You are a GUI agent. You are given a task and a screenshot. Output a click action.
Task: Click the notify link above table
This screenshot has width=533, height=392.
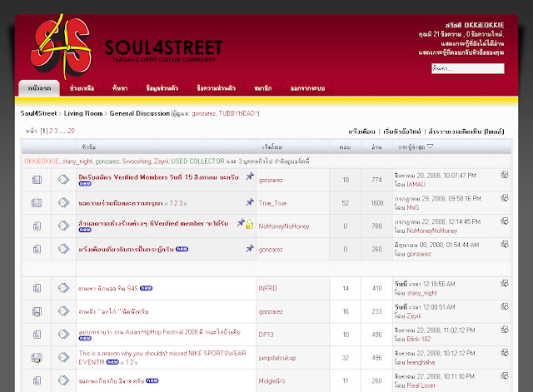(361, 131)
